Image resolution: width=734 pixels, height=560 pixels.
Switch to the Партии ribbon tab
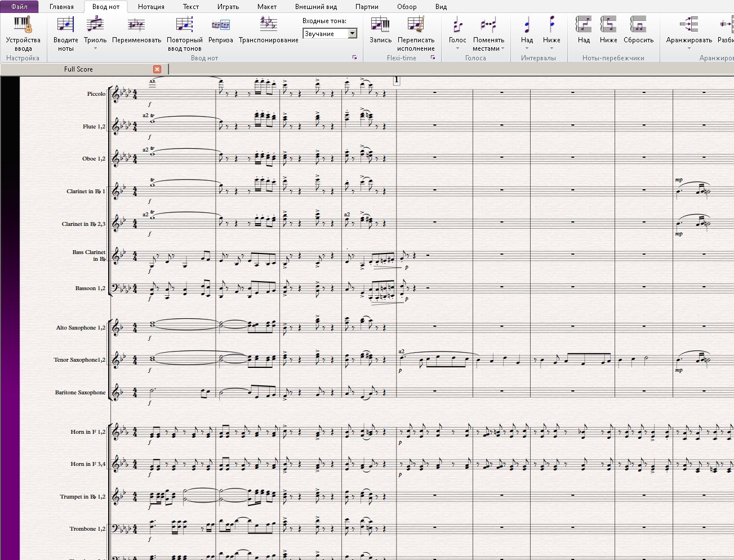pos(367,7)
